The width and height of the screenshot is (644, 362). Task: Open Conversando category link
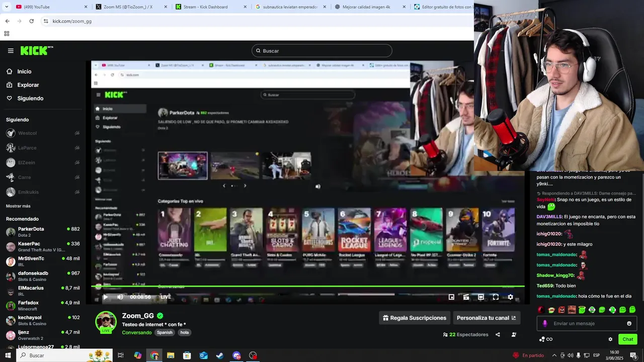[136, 332]
